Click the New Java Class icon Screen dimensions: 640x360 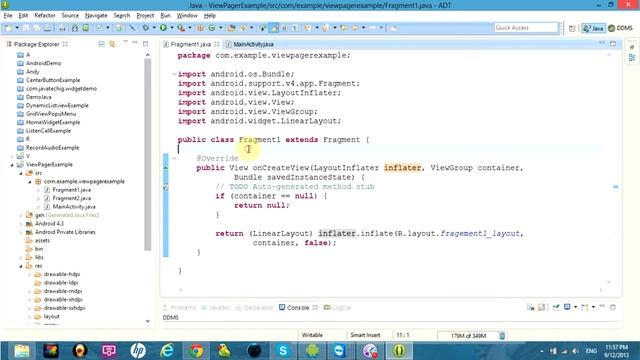tap(212, 28)
